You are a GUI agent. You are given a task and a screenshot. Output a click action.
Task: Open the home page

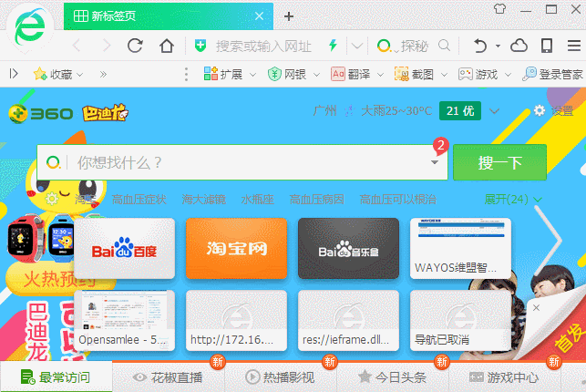(x=167, y=46)
